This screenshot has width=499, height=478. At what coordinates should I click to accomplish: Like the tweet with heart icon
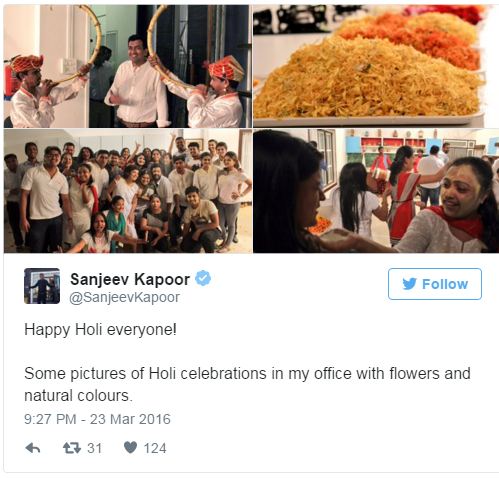pyautogui.click(x=130, y=447)
